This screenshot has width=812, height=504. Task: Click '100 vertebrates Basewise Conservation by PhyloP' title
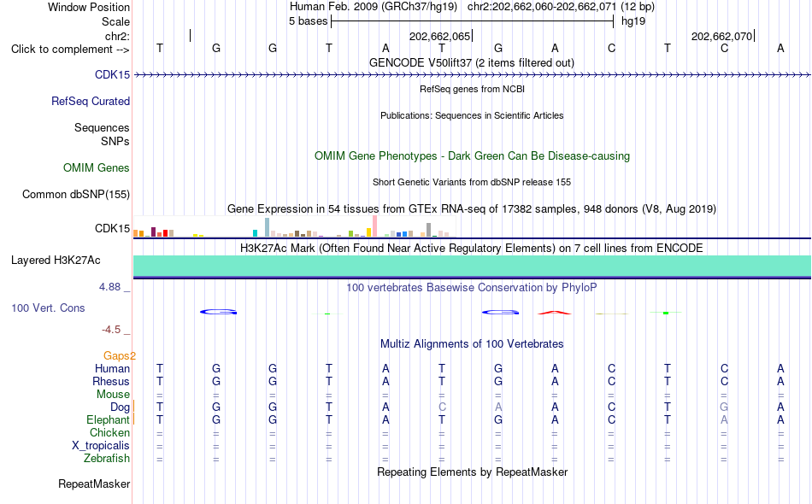[471, 287]
